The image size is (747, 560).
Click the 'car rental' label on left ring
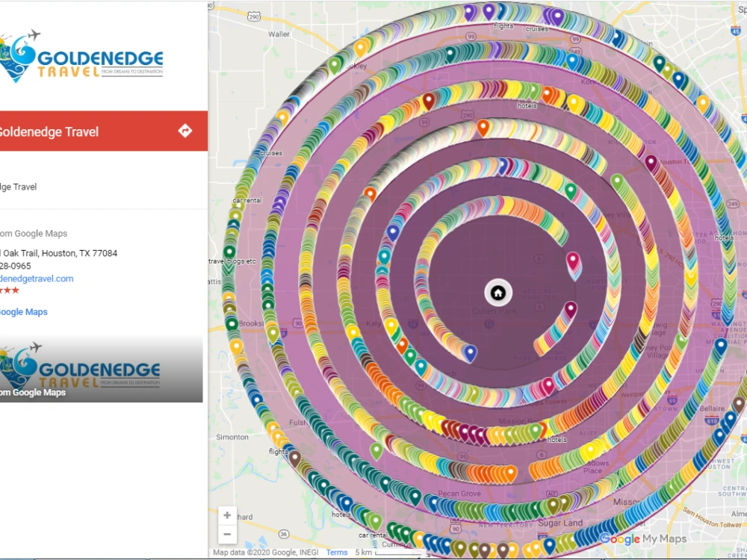point(247,200)
